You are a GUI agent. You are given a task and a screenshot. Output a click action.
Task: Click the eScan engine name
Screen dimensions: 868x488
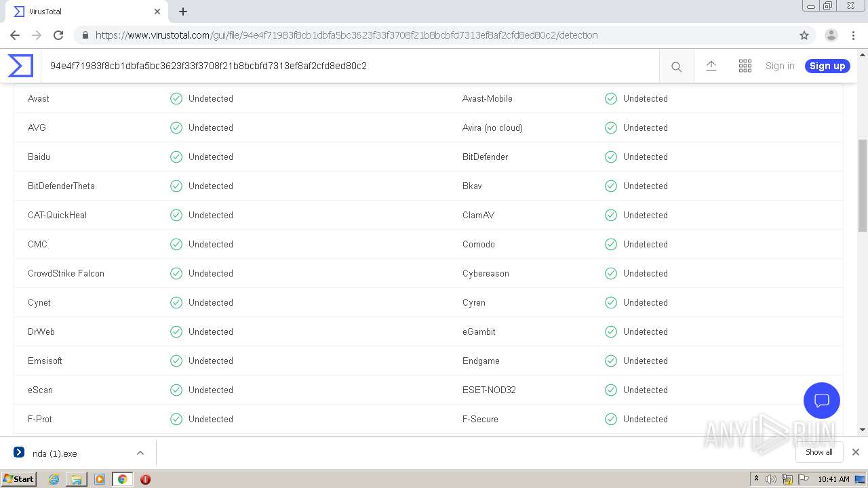point(40,390)
